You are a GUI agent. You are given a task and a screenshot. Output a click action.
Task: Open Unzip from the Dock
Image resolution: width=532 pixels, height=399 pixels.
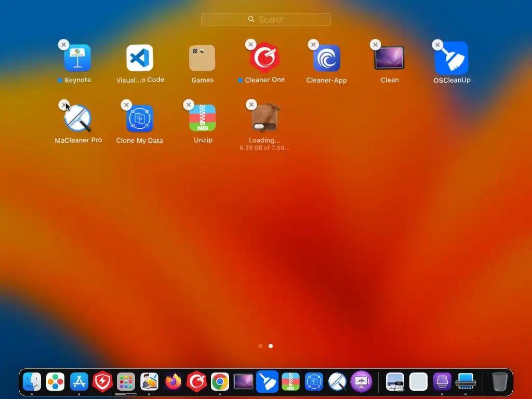(290, 382)
